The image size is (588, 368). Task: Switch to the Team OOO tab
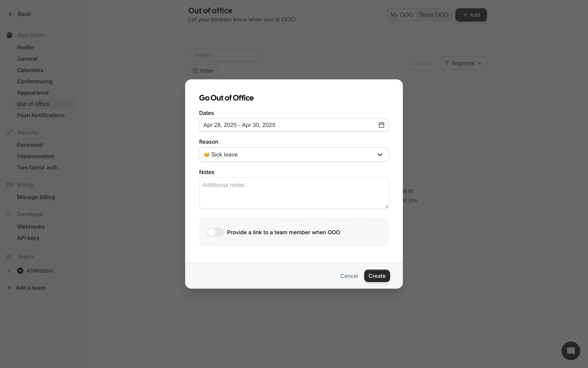pos(433,15)
